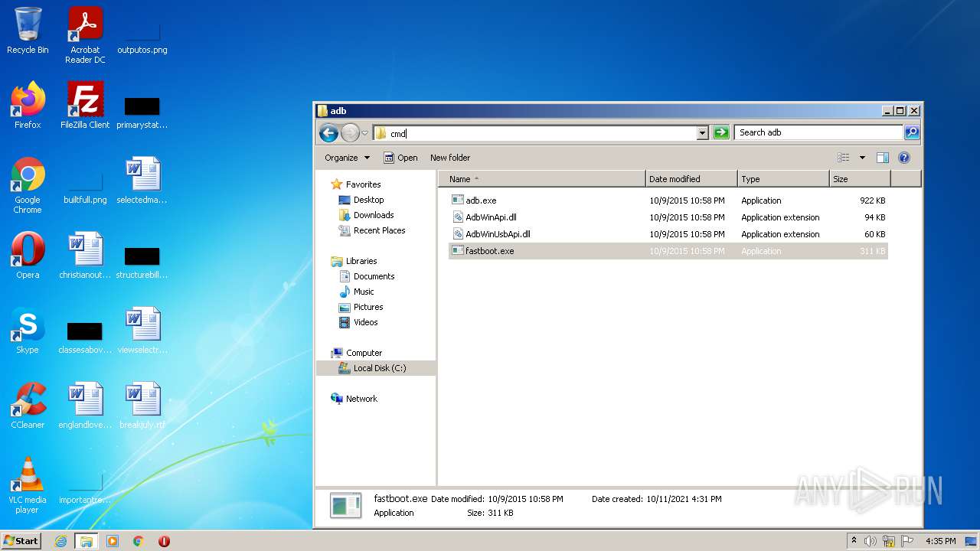
Task: Click Computer in navigation pane
Action: (364, 353)
